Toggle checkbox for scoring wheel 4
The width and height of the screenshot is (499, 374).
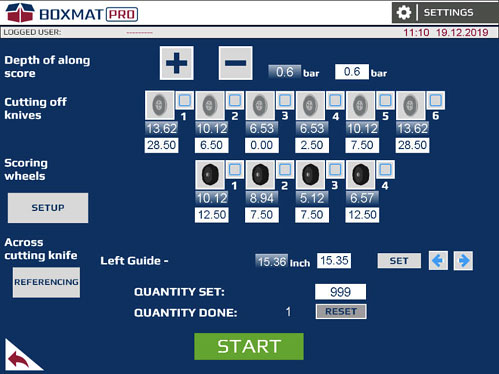385,169
